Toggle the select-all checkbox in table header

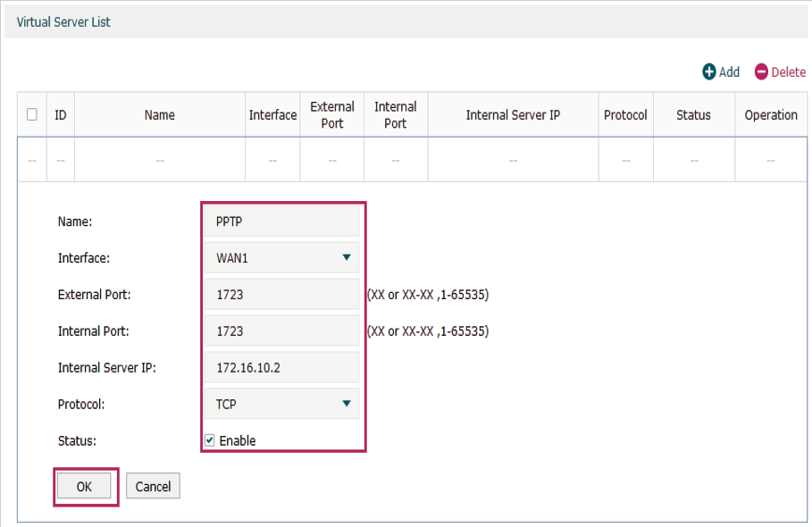pyautogui.click(x=32, y=114)
